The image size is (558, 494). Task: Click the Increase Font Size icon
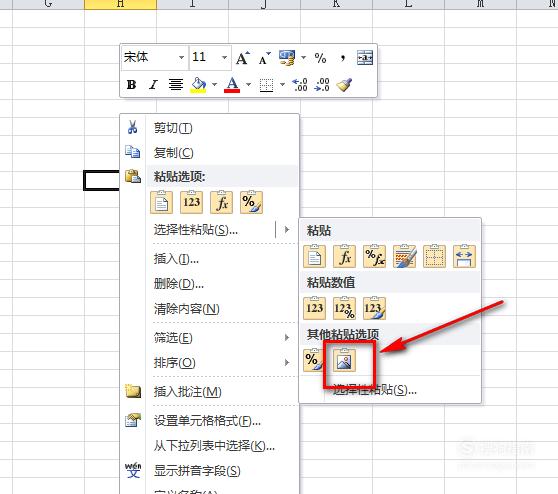pyautogui.click(x=243, y=58)
